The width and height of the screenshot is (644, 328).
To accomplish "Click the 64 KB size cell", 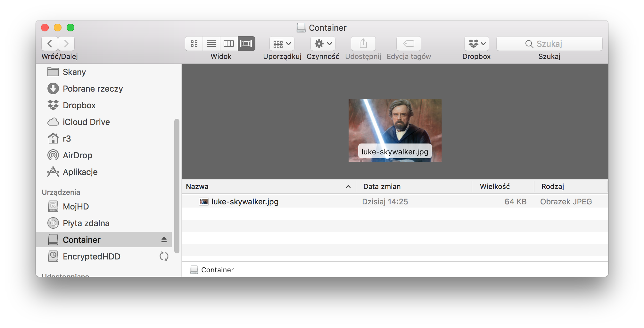I will point(516,201).
